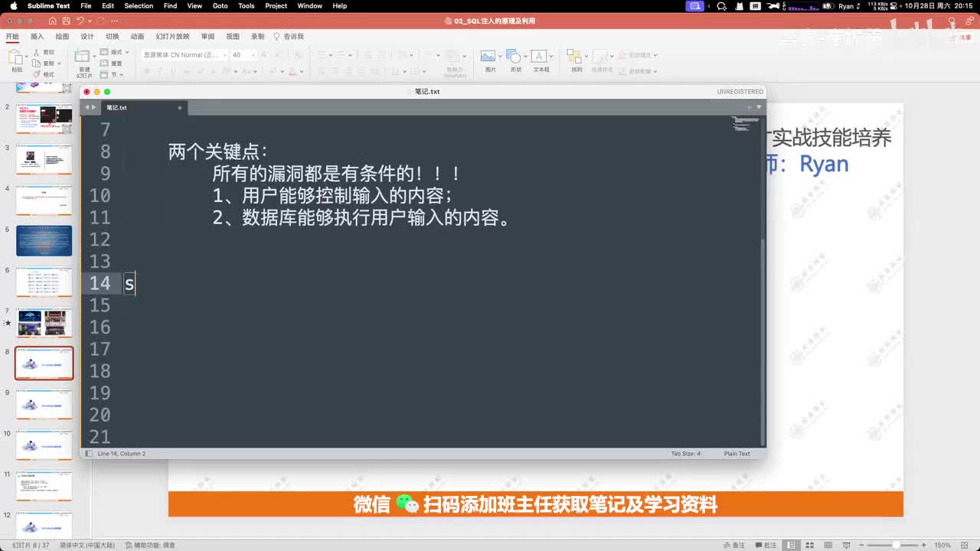Image resolution: width=980 pixels, height=551 pixels.
Task: Open the font size 40 dropdown
Action: (253, 55)
